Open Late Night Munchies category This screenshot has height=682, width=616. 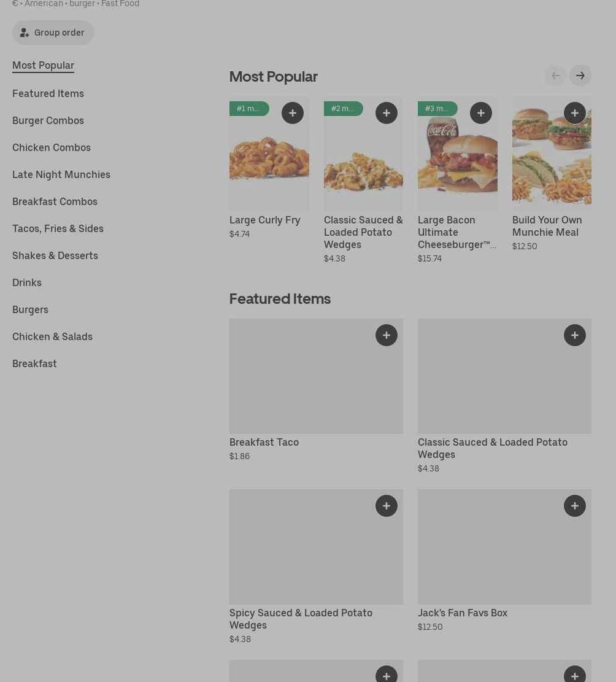pyautogui.click(x=61, y=174)
